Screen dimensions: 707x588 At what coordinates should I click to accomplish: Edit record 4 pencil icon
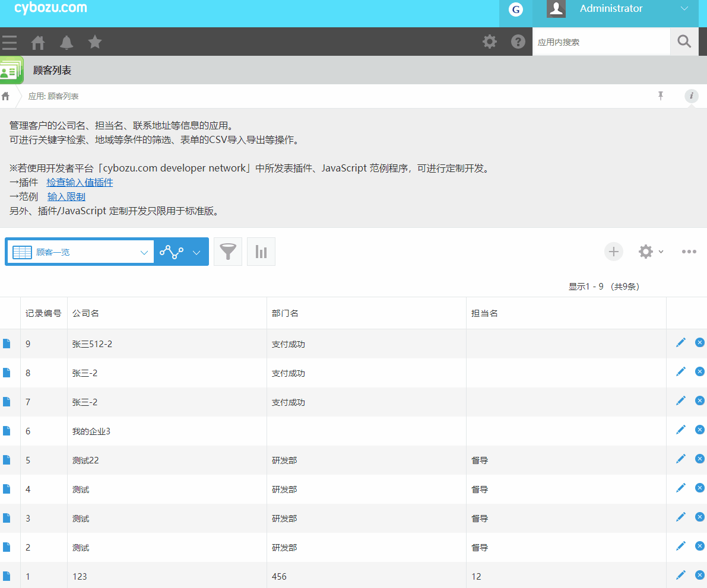coord(680,488)
